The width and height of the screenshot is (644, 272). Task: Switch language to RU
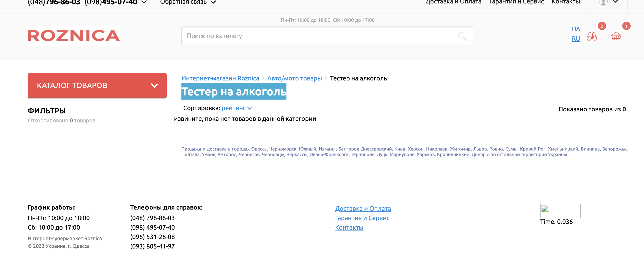pos(576,39)
